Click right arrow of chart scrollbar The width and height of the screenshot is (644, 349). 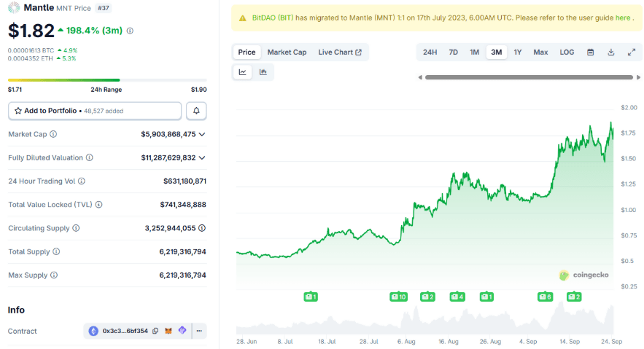(x=638, y=77)
